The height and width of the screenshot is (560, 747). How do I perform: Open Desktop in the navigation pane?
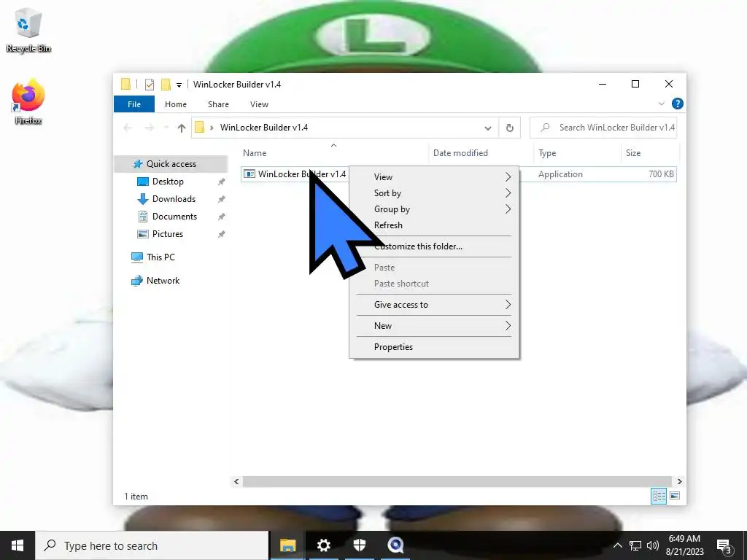pyautogui.click(x=168, y=182)
